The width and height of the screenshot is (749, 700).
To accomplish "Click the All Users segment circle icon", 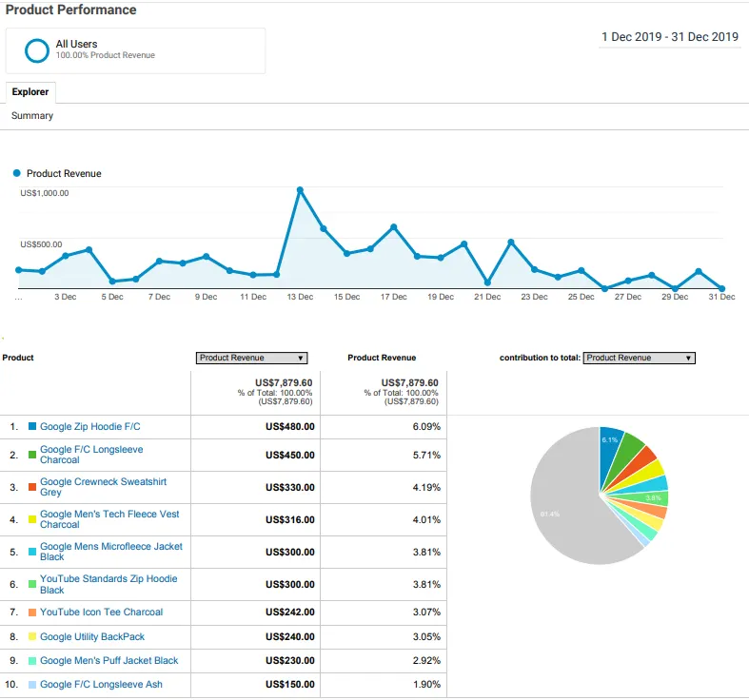I will 37,50.
